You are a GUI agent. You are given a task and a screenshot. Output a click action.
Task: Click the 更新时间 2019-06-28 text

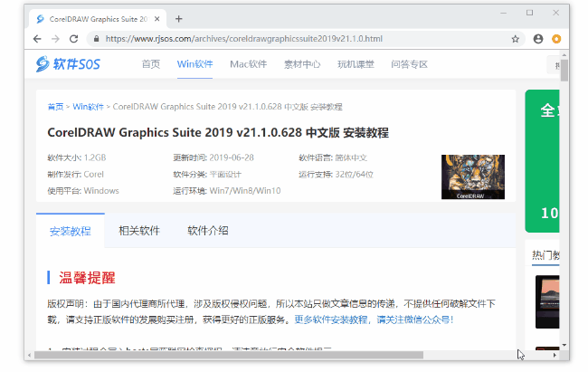pos(213,157)
